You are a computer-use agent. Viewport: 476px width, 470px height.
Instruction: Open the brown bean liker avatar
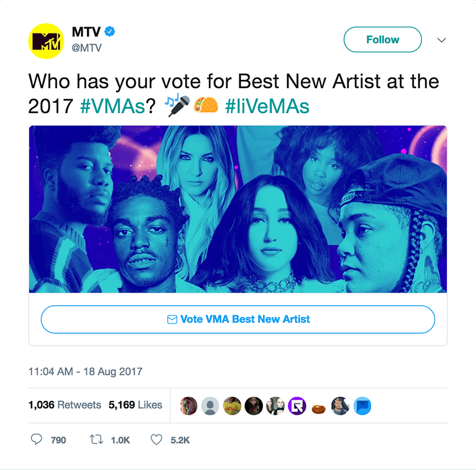(x=319, y=409)
